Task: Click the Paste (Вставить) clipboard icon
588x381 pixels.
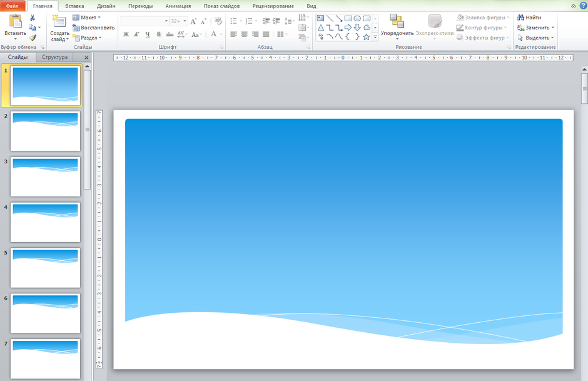Action: click(16, 22)
